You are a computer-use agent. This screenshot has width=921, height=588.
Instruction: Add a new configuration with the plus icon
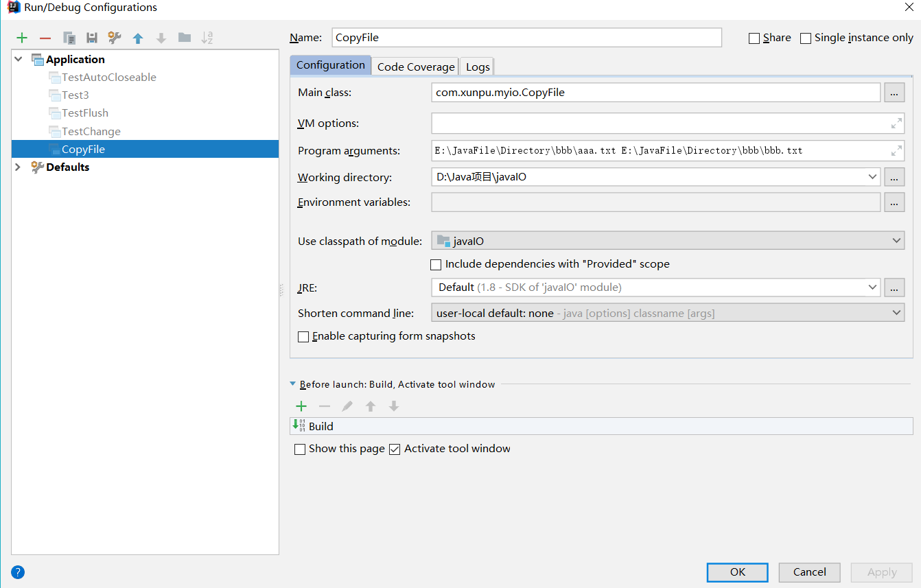[x=22, y=38]
